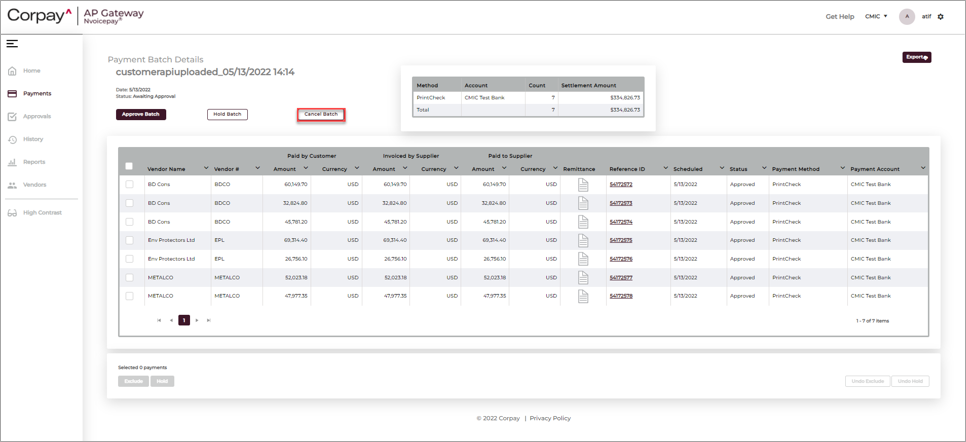Viewport: 966px width, 442px height.
Task: Navigate to Vendors in the sidebar
Action: click(34, 185)
